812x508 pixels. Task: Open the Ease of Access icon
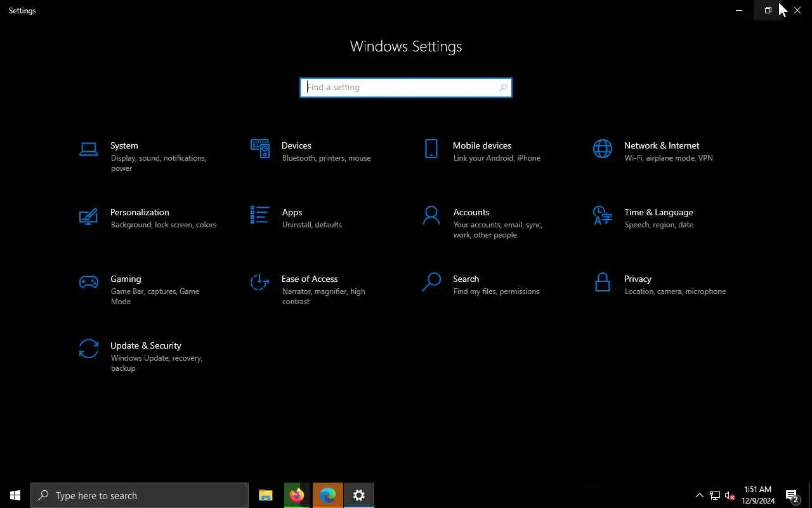pos(260,282)
